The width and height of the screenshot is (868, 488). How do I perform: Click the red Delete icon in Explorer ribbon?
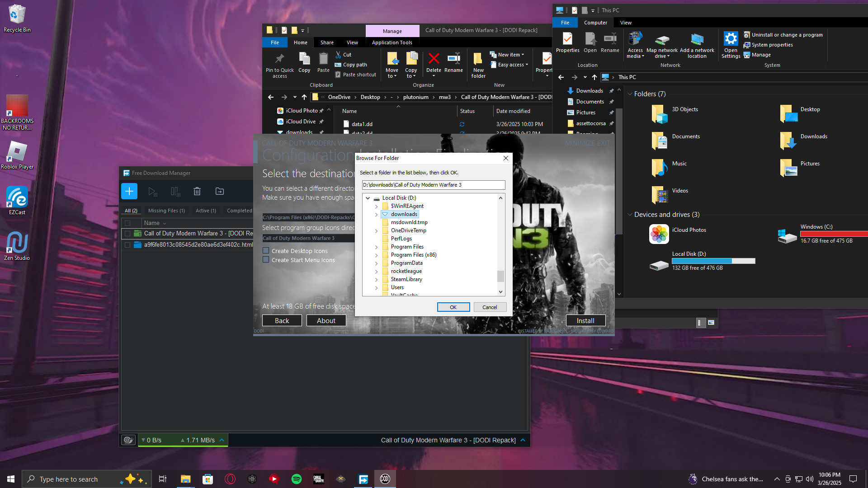pyautogui.click(x=434, y=58)
